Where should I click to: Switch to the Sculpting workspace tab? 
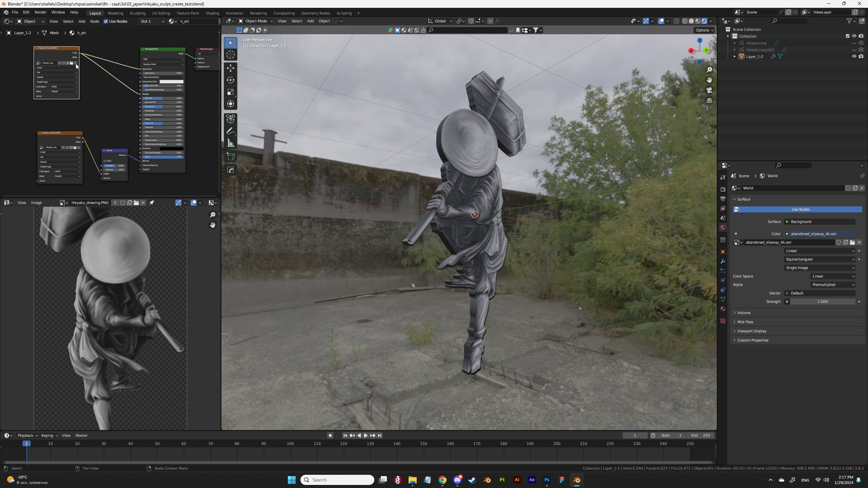pos(137,13)
